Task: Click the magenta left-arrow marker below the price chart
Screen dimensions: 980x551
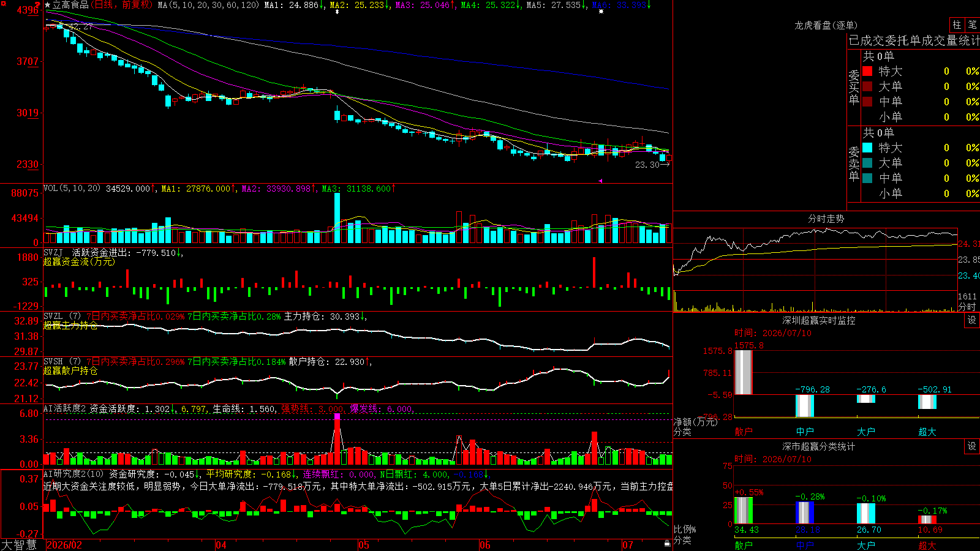Action: pyautogui.click(x=601, y=181)
